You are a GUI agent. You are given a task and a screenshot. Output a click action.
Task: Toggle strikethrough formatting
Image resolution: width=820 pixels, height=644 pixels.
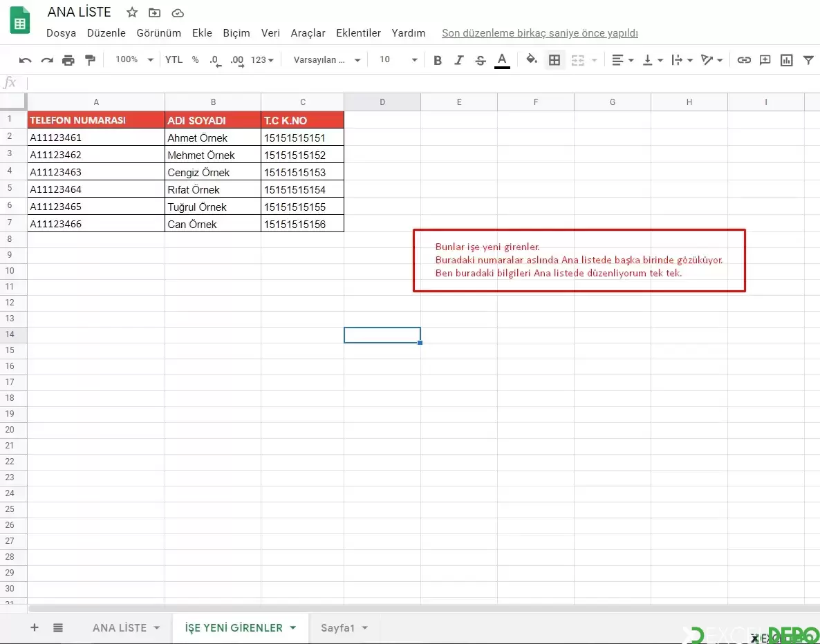click(480, 60)
